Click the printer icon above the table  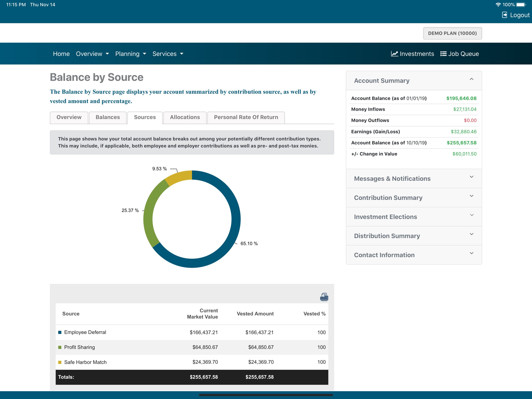[x=324, y=297]
